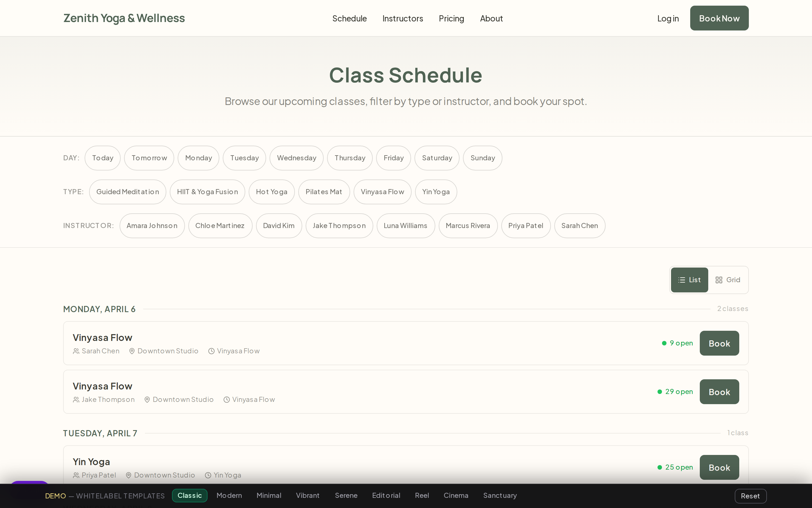812x508 pixels.
Task: Filter by instructor Priya Patel chip
Action: tap(526, 226)
